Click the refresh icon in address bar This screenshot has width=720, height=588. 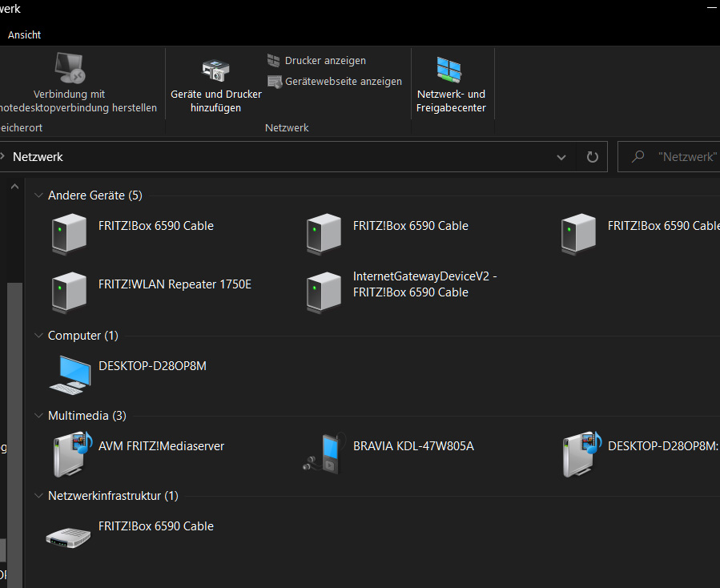click(593, 157)
